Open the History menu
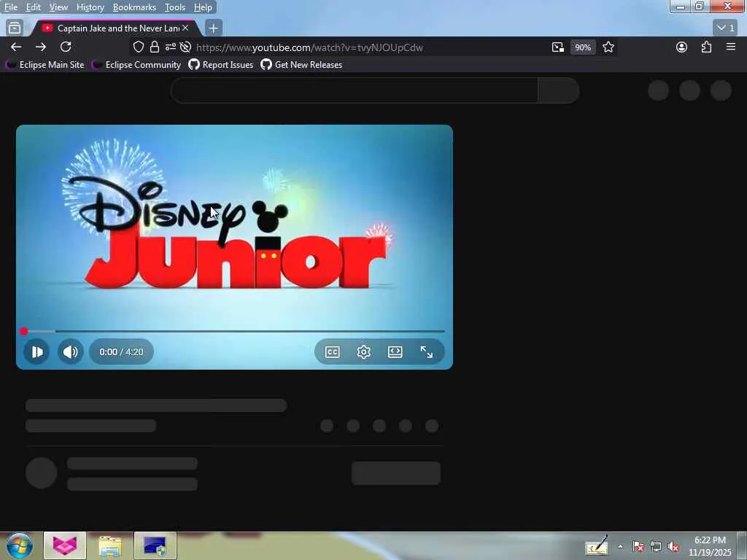Viewport: 747px width, 560px height. click(x=90, y=7)
